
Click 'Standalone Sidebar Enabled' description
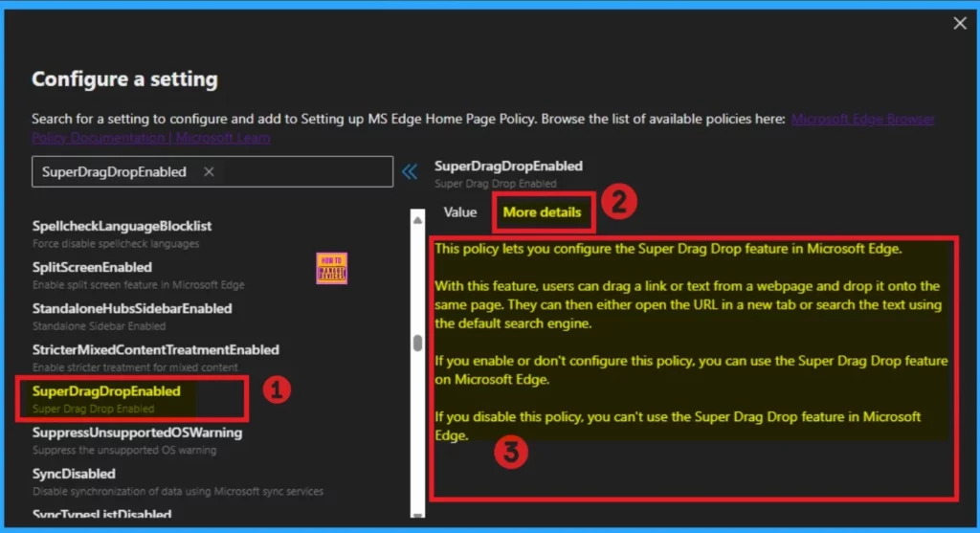pos(99,326)
